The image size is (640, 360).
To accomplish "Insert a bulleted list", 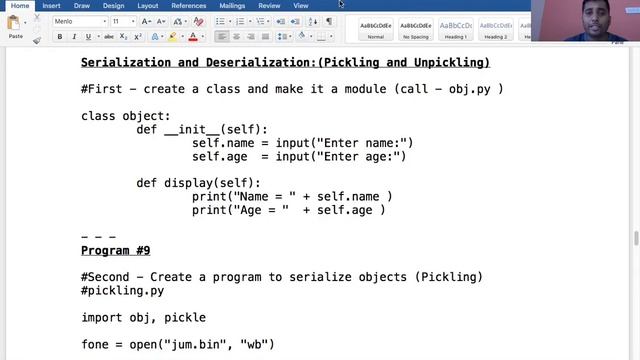I will tap(220, 21).
